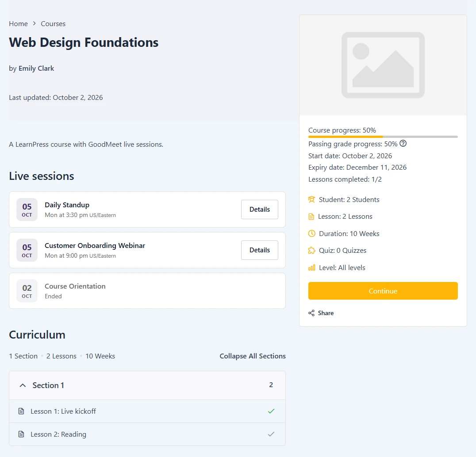This screenshot has height=457, width=476.
Task: Click the Curriculum heading
Action: click(x=37, y=335)
